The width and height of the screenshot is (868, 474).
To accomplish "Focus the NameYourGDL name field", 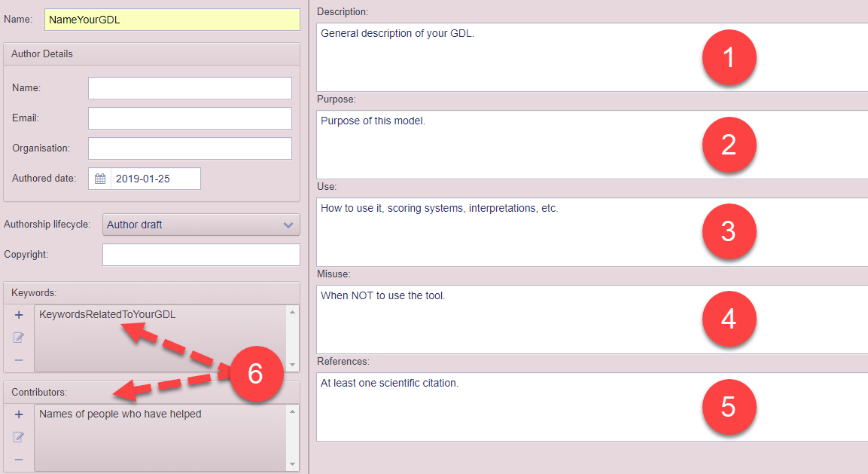I will (172, 20).
